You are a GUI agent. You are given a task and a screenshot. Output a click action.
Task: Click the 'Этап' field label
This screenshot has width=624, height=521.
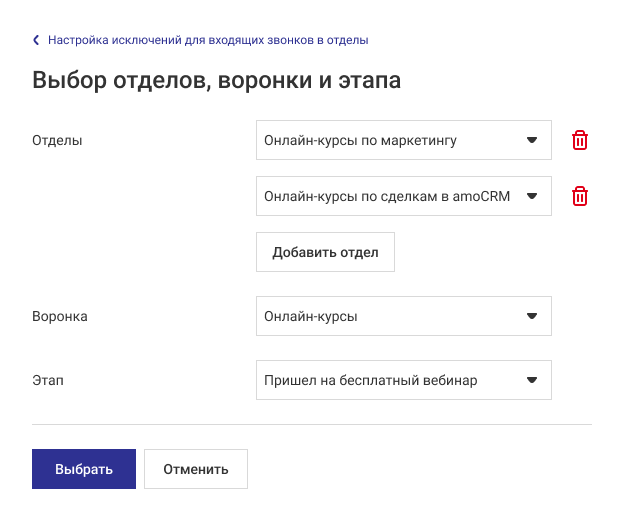click(x=48, y=380)
